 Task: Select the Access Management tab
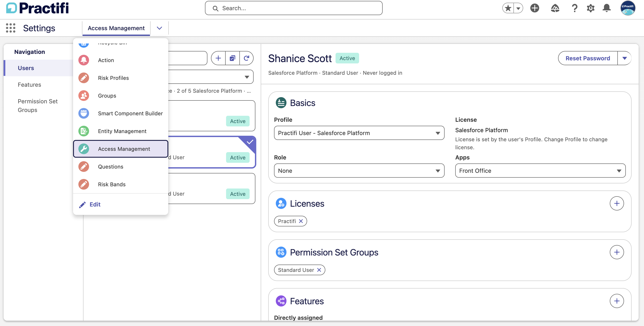tap(116, 28)
